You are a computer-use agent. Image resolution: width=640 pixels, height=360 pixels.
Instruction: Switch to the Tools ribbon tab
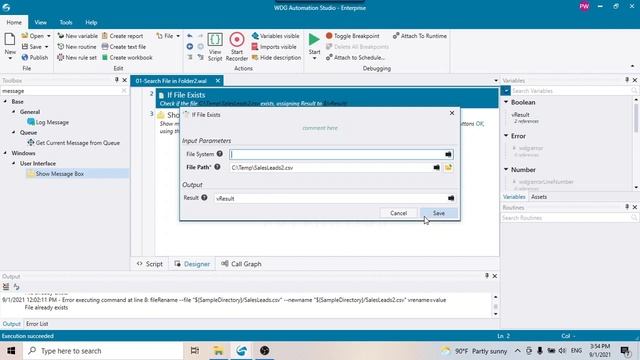click(x=66, y=22)
